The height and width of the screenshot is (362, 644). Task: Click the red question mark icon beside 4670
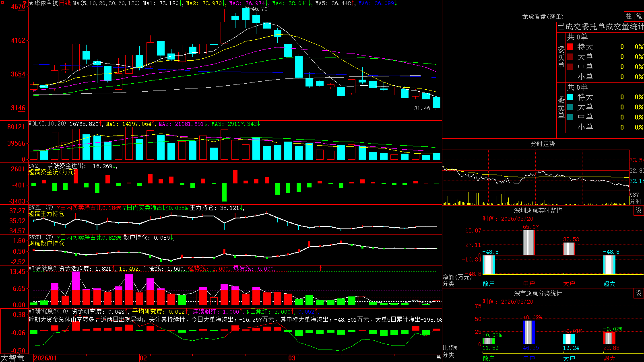25,3
